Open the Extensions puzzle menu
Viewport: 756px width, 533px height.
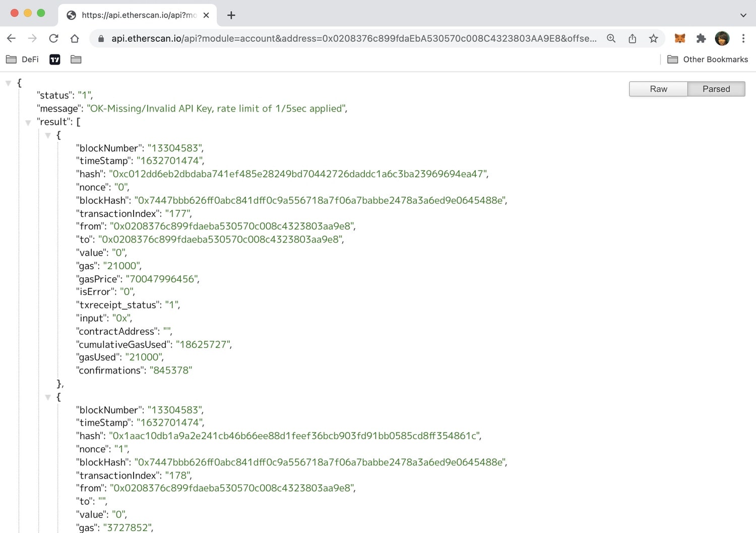pos(701,38)
